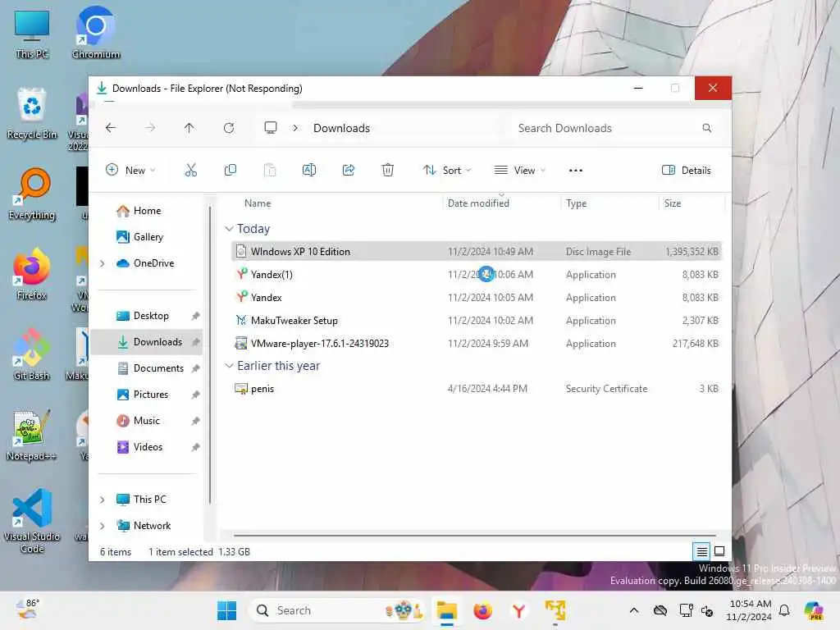Screen dimensions: 840x630
Task: Click the Paste clipboard icon
Action: (270, 171)
